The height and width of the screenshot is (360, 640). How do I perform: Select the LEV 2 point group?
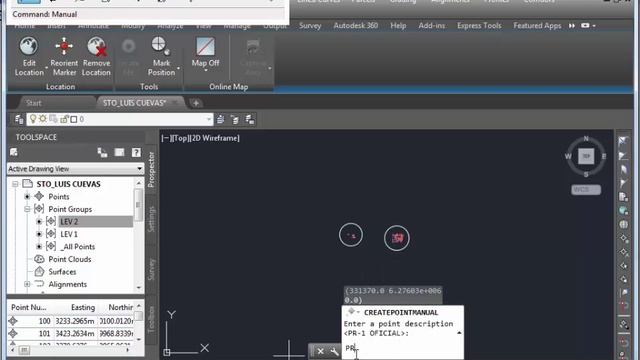point(69,222)
